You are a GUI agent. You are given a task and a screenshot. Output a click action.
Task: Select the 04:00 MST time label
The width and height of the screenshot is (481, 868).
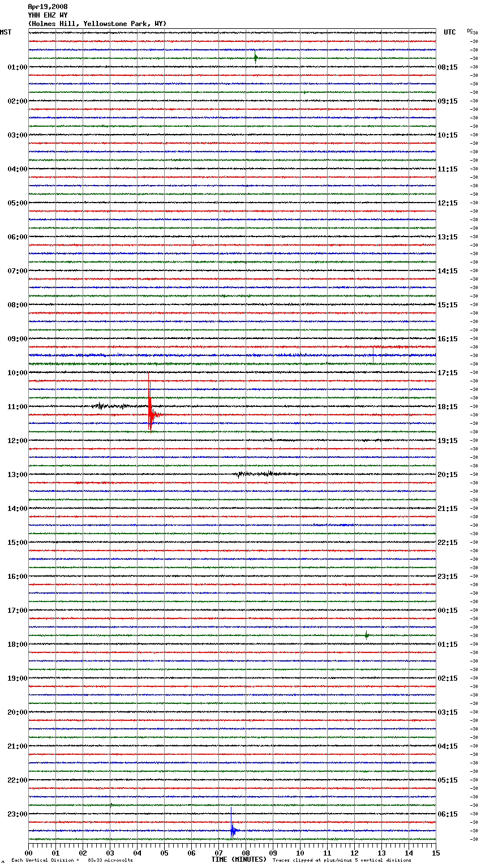click(18, 169)
